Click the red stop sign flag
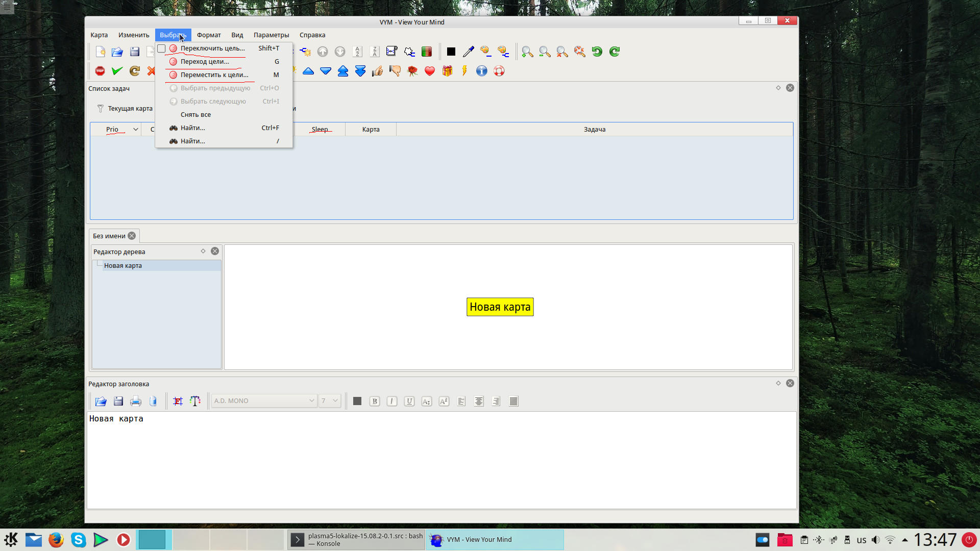The height and width of the screenshot is (551, 980). 100,71
